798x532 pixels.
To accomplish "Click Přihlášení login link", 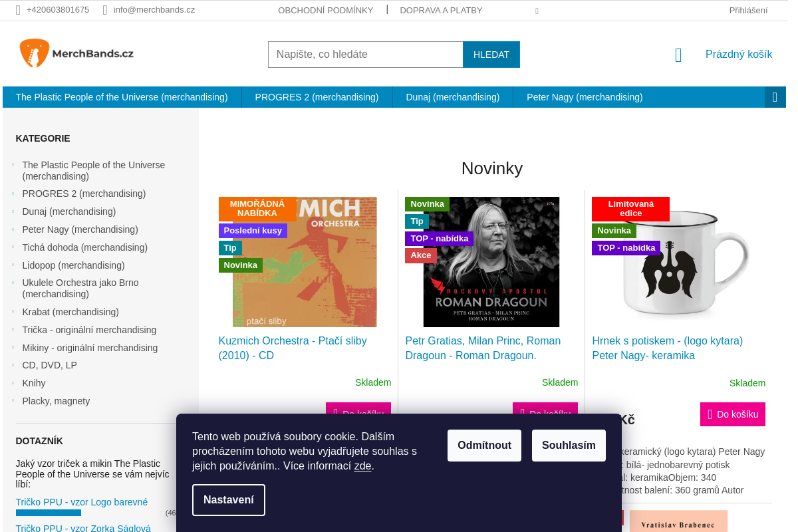I will pyautogui.click(x=748, y=10).
